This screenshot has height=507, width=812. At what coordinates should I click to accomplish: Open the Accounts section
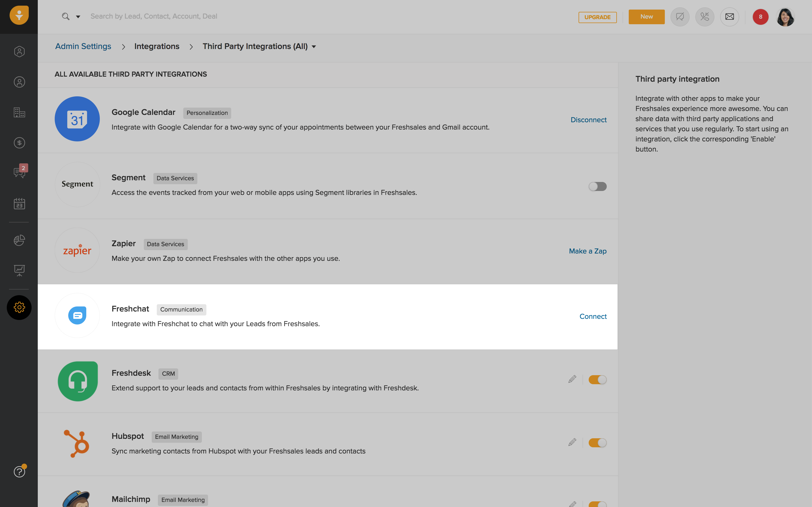(19, 113)
